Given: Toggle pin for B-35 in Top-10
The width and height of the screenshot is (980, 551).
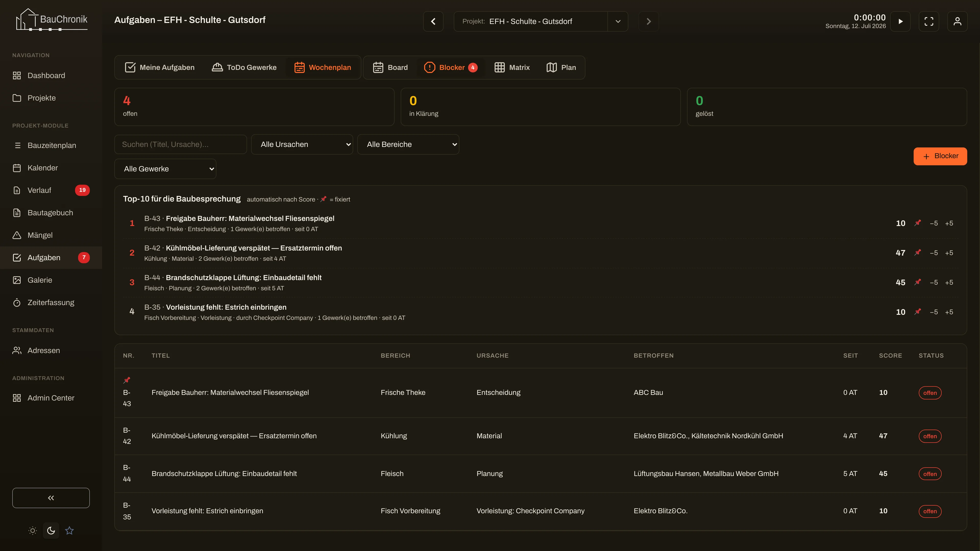Looking at the screenshot, I should pyautogui.click(x=918, y=312).
